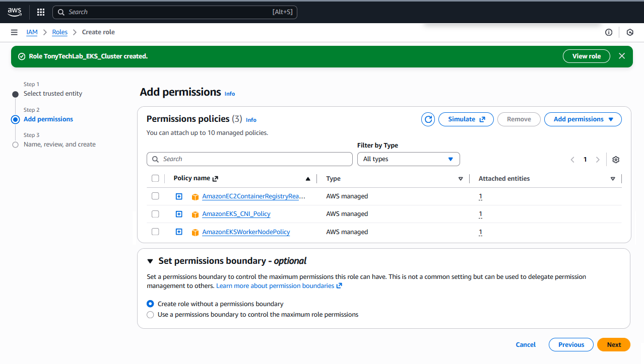Navigate to IAM breadcrumb link
The height and width of the screenshot is (364, 644).
[32, 32]
